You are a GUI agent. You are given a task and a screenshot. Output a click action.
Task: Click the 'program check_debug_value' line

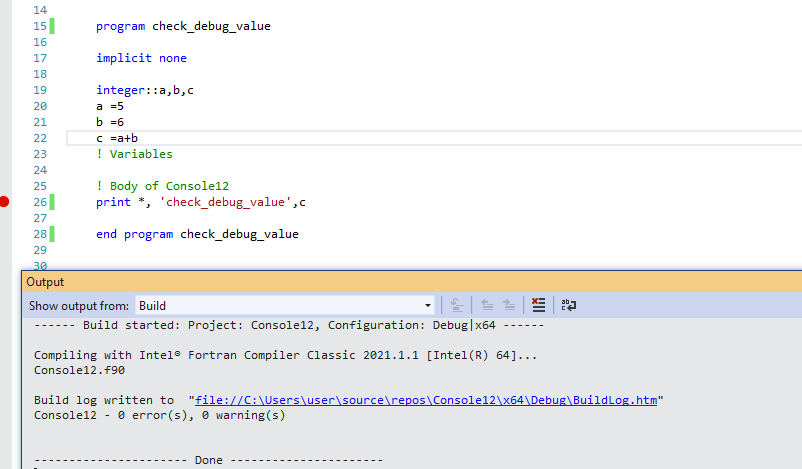183,26
